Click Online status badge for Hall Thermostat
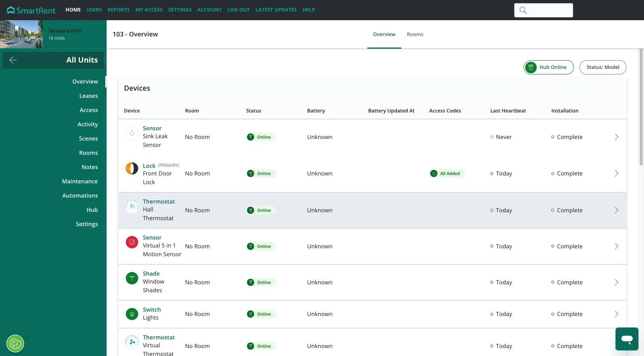The width and height of the screenshot is (644, 356). point(261,210)
